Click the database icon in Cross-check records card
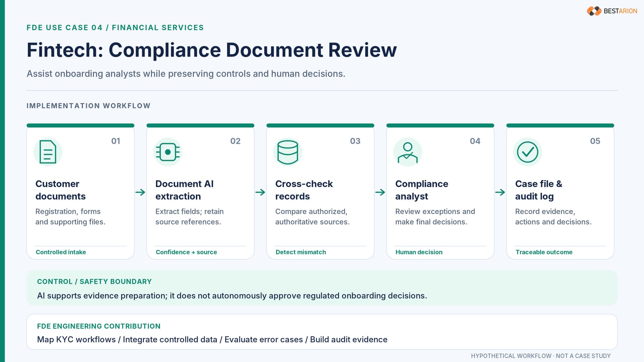644x362 pixels. [288, 152]
